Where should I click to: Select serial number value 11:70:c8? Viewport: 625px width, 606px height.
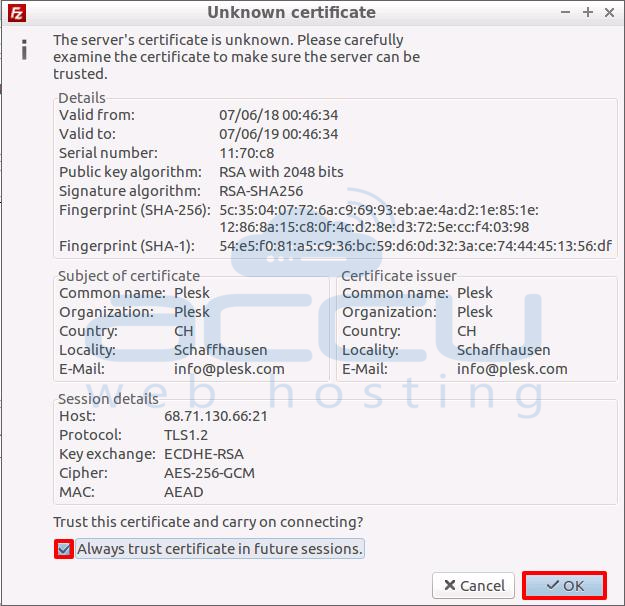[247, 153]
